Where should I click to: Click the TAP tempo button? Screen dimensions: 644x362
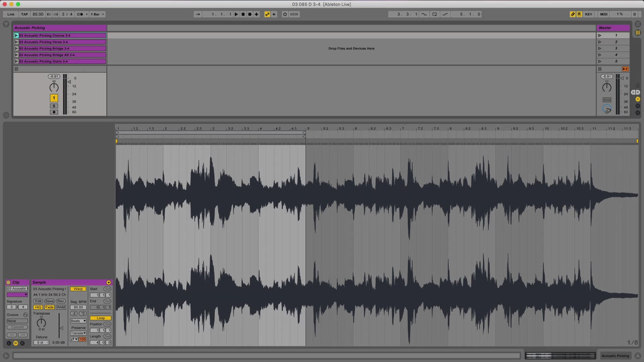25,14
